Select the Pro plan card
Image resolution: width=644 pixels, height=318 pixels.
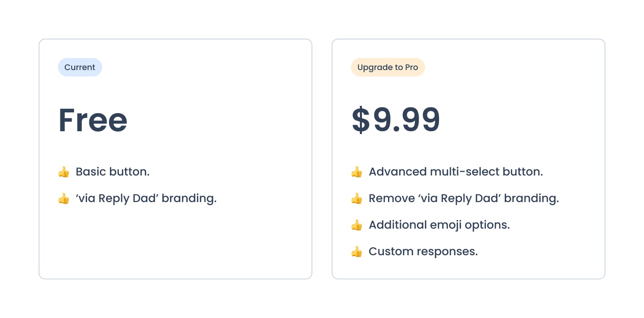(x=469, y=159)
